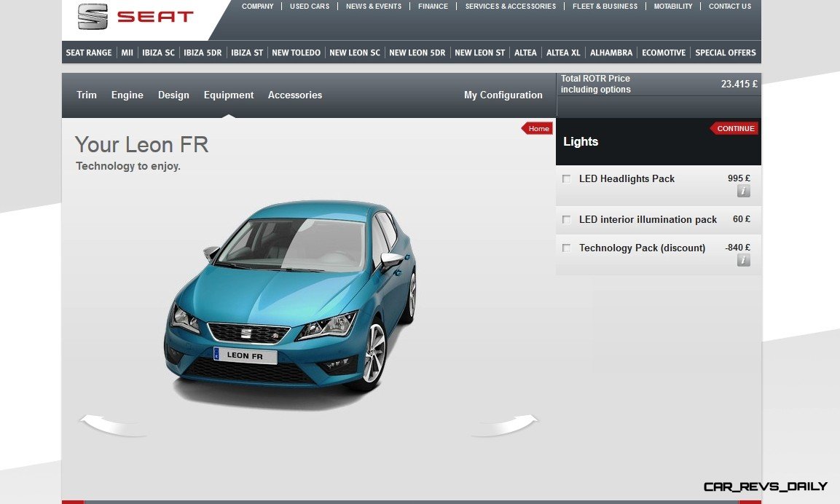840x504 pixels.
Task: Open FLEET & BUSINESS
Action: (x=605, y=7)
